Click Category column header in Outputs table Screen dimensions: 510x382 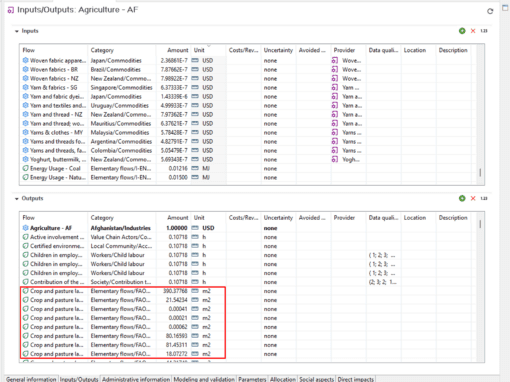coord(121,218)
